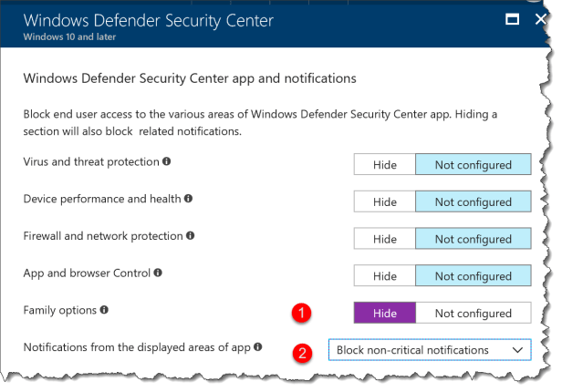The image size is (562, 392).
Task: Show info for Notifications from displayed areas
Action: coord(257,347)
